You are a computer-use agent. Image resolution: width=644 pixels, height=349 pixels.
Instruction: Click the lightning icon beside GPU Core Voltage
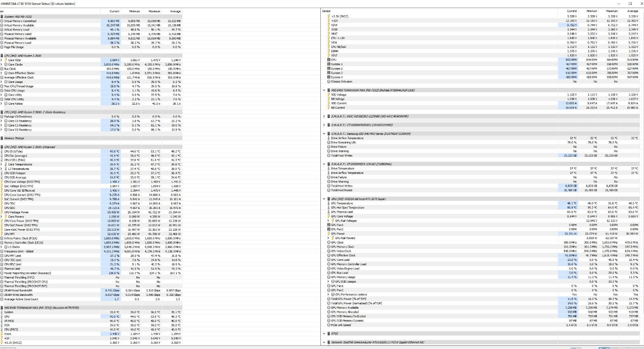(329, 216)
